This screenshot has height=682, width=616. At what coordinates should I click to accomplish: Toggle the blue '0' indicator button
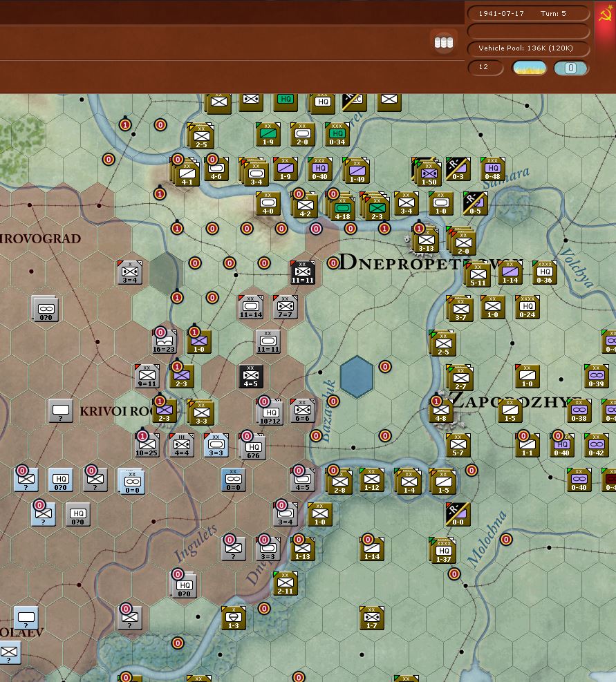pyautogui.click(x=571, y=68)
